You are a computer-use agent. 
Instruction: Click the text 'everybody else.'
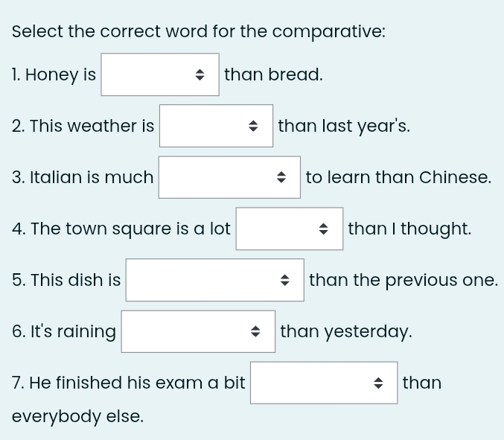tap(77, 416)
